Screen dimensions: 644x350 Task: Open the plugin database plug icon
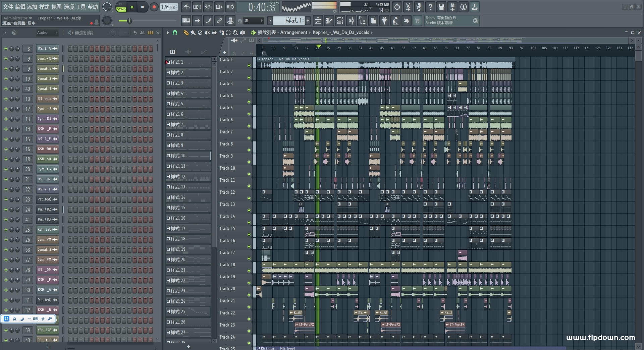[384, 21]
